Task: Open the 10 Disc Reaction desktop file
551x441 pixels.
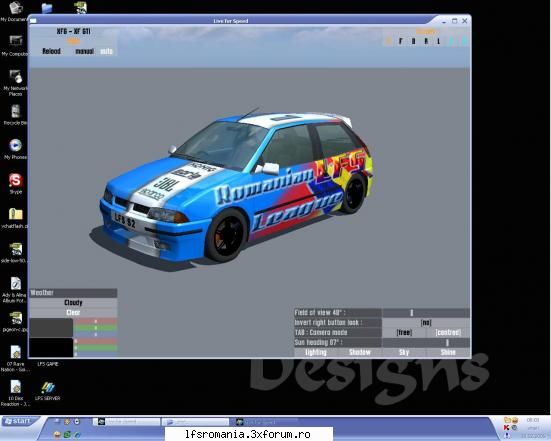Action: coord(15,393)
